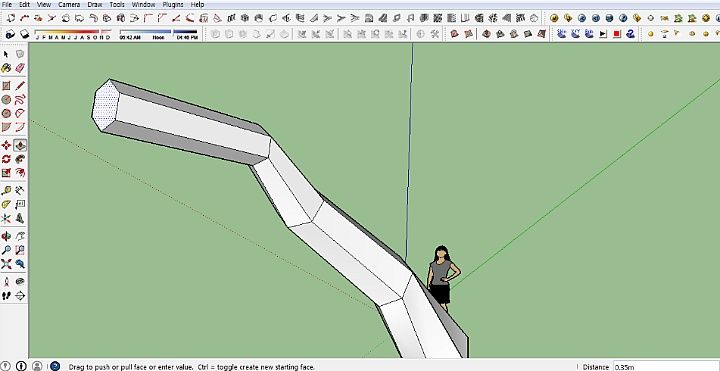The image size is (720, 371).
Task: Select the Dimension tool
Action: (20, 191)
